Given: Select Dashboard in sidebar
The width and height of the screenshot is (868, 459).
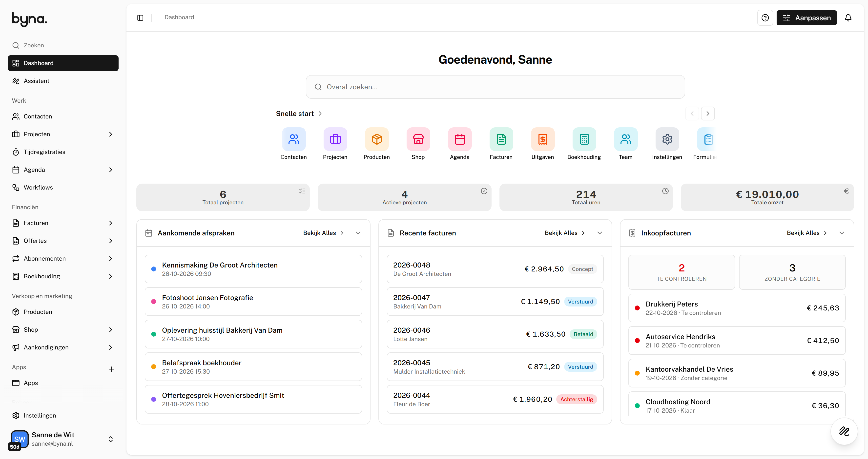Looking at the screenshot, I should tap(63, 63).
